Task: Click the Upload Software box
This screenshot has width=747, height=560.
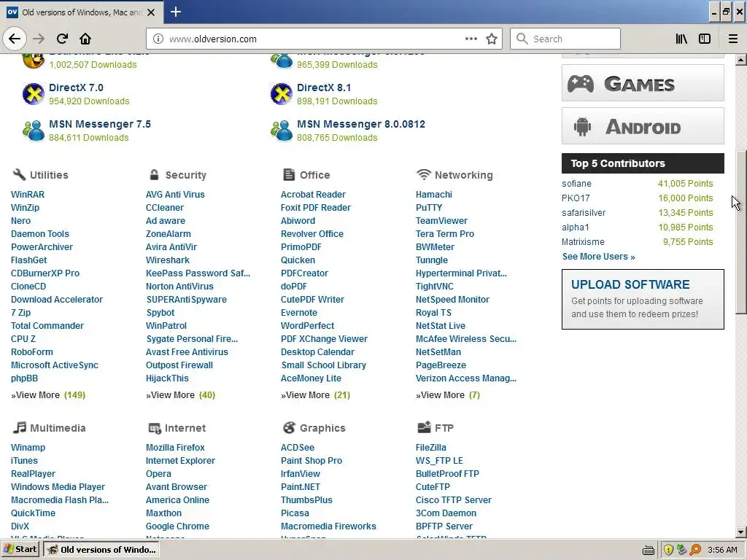Action: click(643, 299)
